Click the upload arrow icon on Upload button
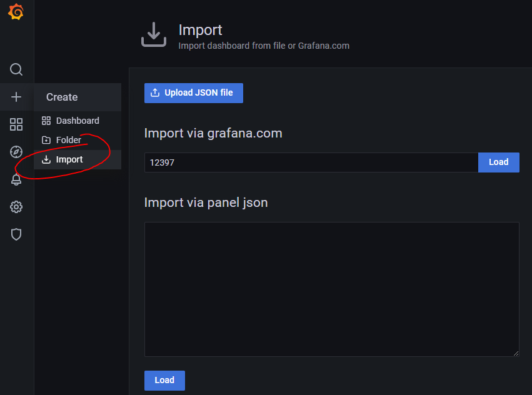 click(155, 92)
